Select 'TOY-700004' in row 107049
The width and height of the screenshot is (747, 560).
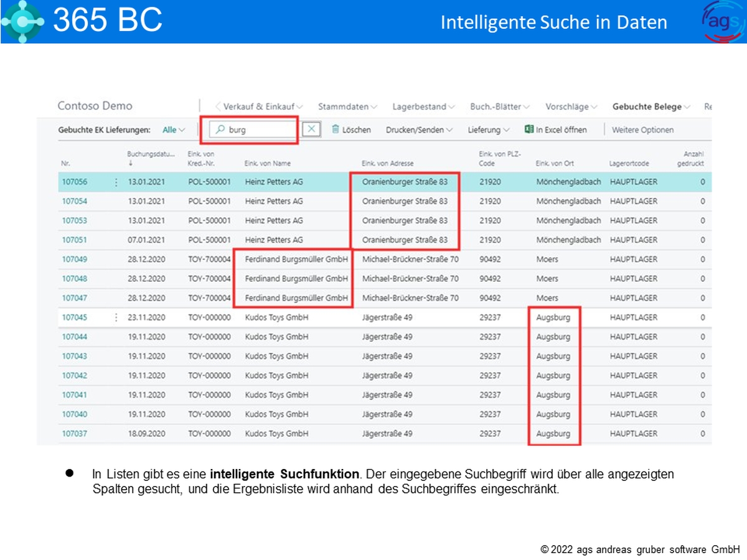coord(209,259)
